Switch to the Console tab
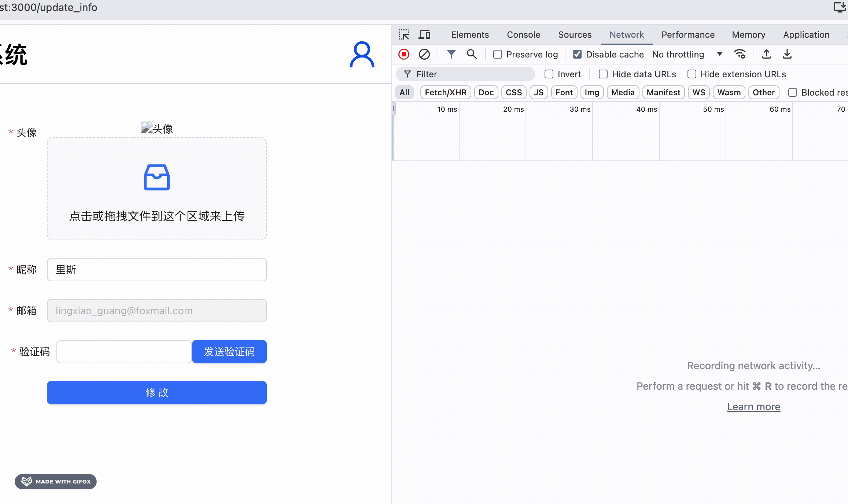848x504 pixels. (x=523, y=35)
